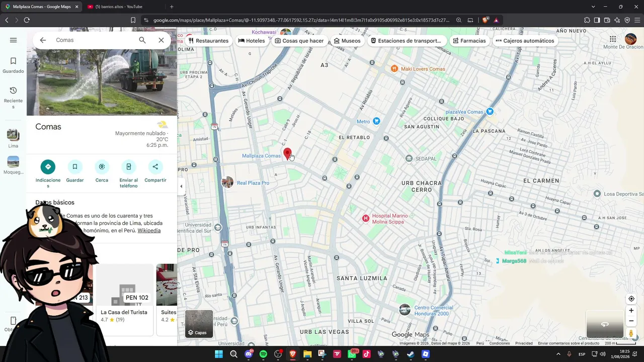
Task: Open the Brave Wallet icon
Action: (607, 20)
